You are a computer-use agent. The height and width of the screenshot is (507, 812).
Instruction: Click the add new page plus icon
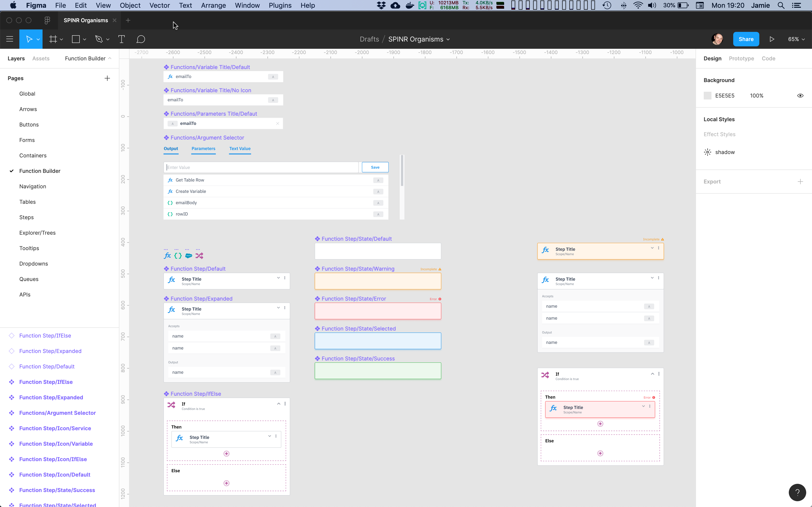[107, 78]
